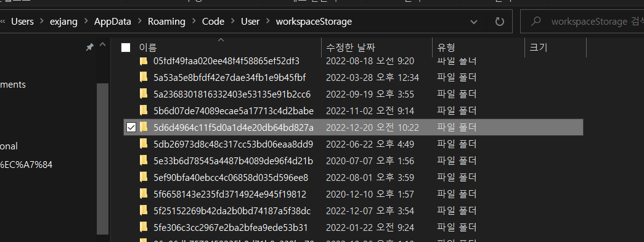Click the Roaming breadcrumb segment

(x=166, y=22)
